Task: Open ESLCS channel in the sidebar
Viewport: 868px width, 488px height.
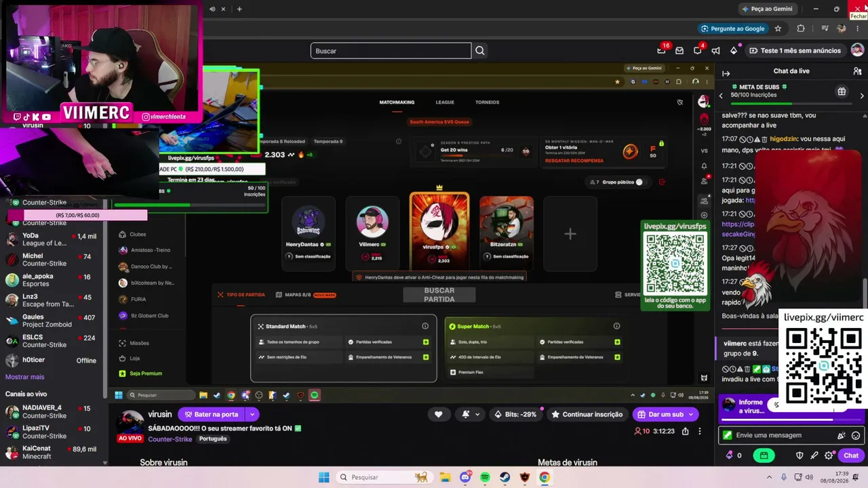Action: click(52, 341)
